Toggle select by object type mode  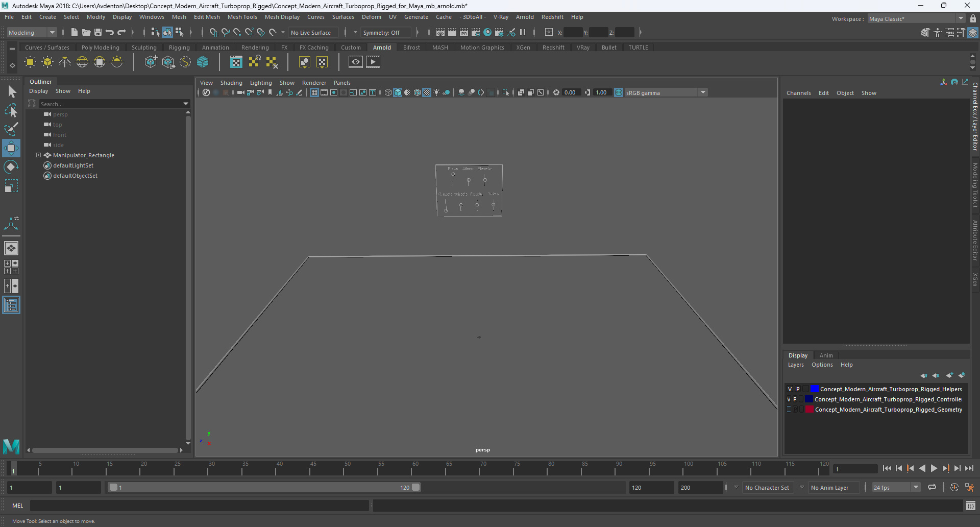pos(167,32)
